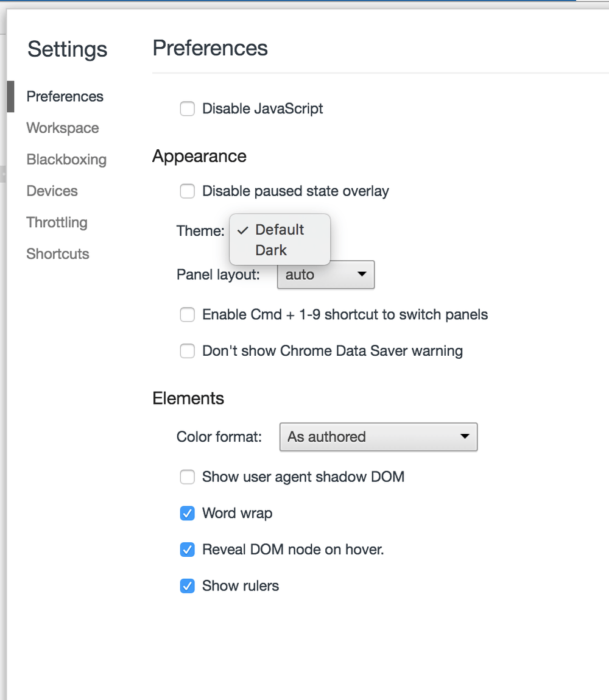Open the Blackboxing settings tab
The image size is (609, 700).
66,160
